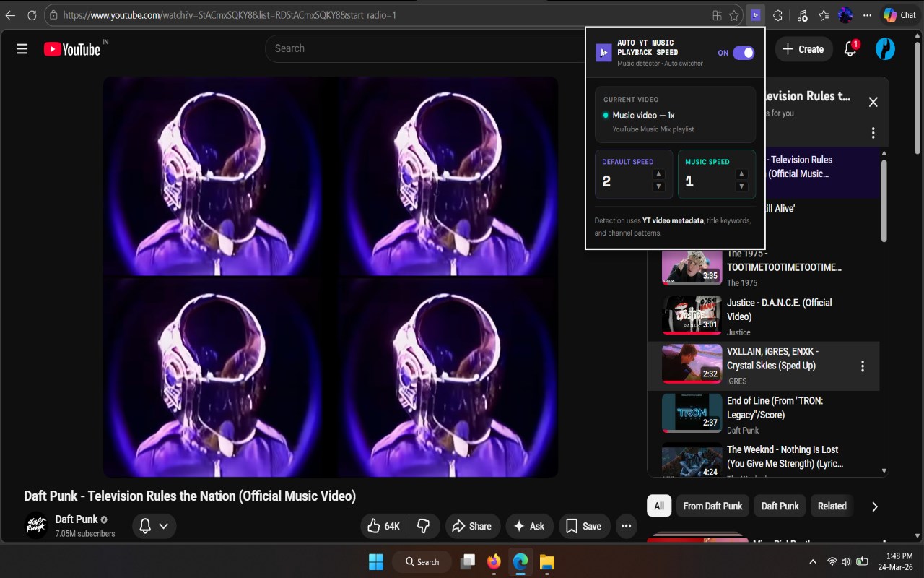924x578 pixels.
Task: Increase the Music Speed value
Action: click(x=741, y=174)
